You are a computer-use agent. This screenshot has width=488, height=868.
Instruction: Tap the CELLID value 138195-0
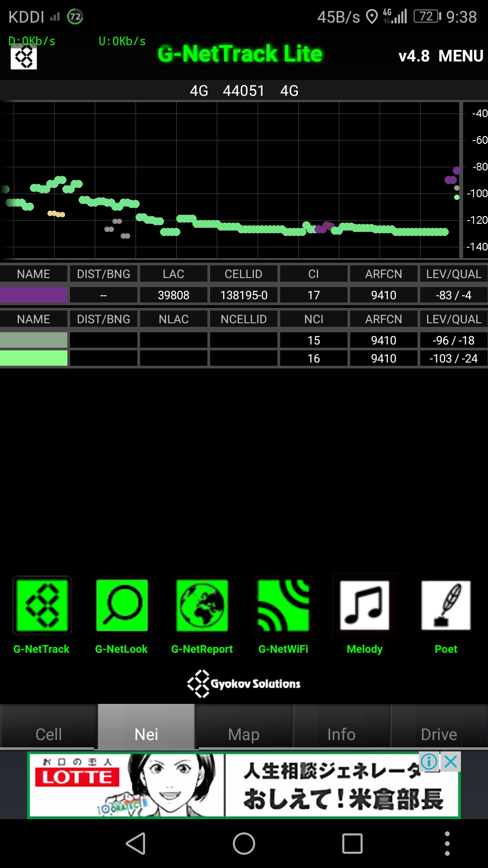[244, 295]
